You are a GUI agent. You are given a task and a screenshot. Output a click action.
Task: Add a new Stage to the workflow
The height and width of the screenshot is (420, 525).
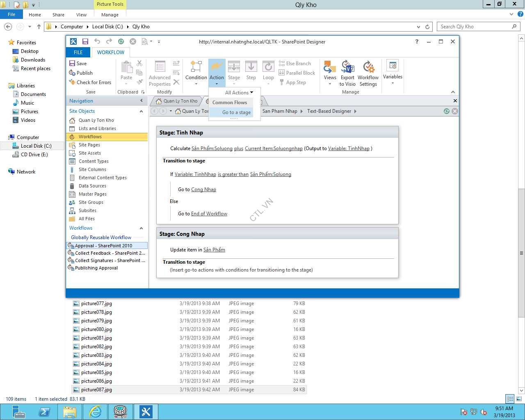tap(234, 71)
